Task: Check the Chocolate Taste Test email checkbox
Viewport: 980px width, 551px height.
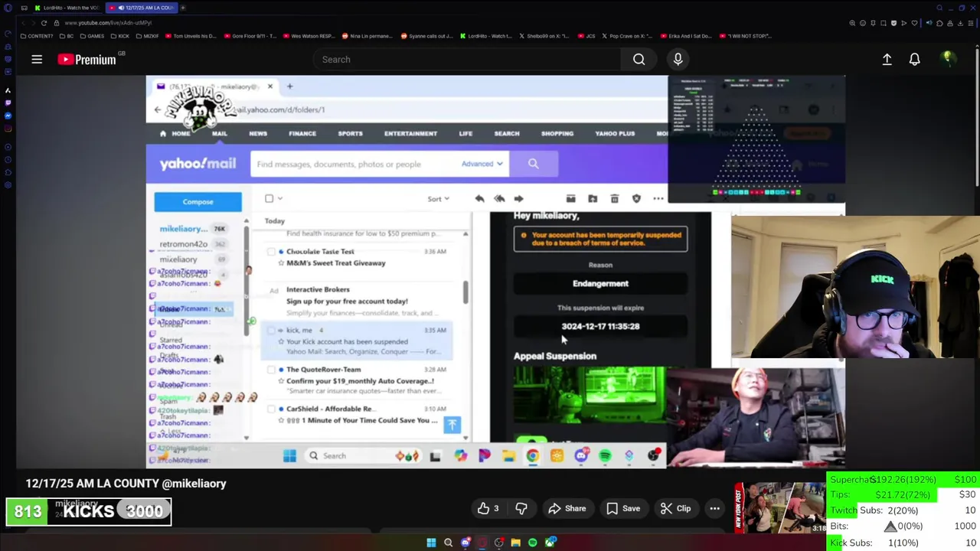Action: point(271,252)
